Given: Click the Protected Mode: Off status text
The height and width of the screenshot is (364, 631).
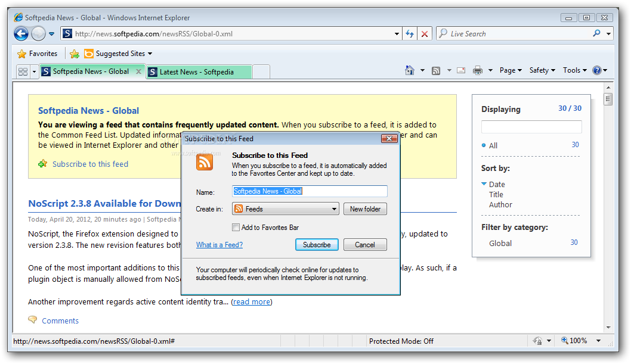Looking at the screenshot, I should pyautogui.click(x=401, y=341).
